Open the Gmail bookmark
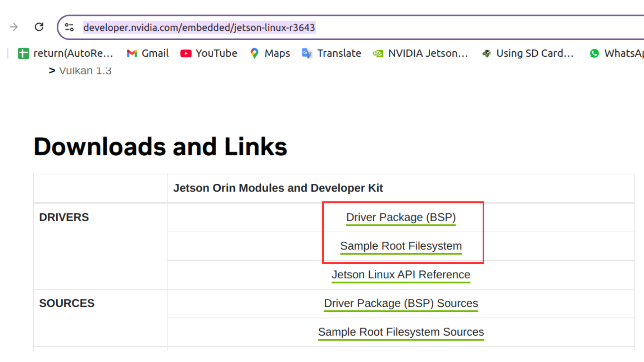The image size is (644, 362). (148, 53)
